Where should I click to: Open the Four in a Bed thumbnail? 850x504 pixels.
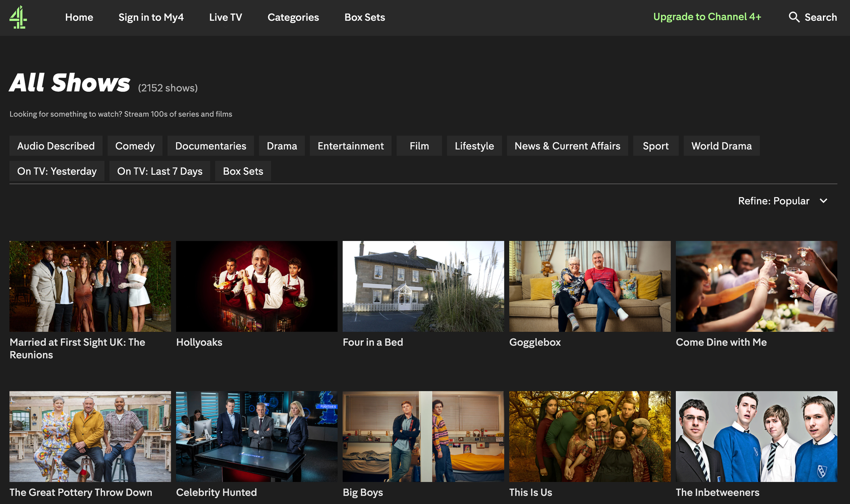tap(423, 286)
